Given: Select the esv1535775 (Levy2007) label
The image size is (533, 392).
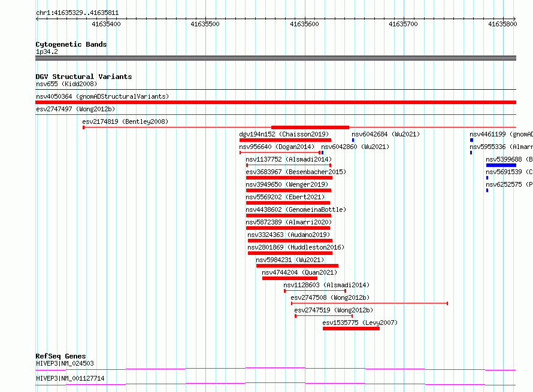Looking at the screenshot, I should point(360,323).
